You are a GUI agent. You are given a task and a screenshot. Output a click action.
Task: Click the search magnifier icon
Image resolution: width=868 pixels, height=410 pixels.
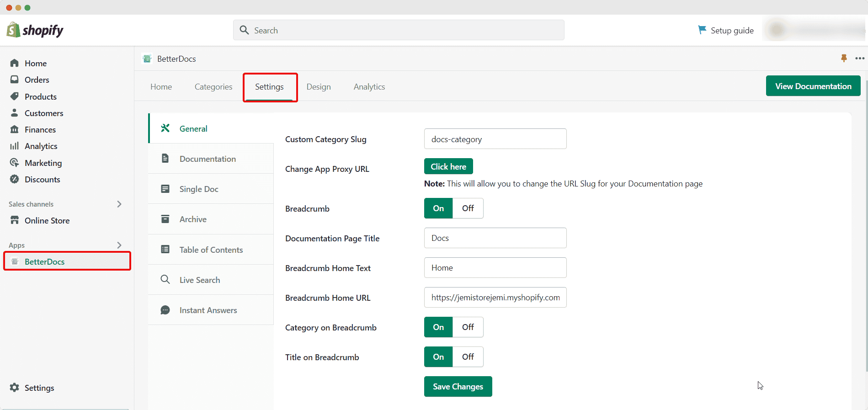245,30
